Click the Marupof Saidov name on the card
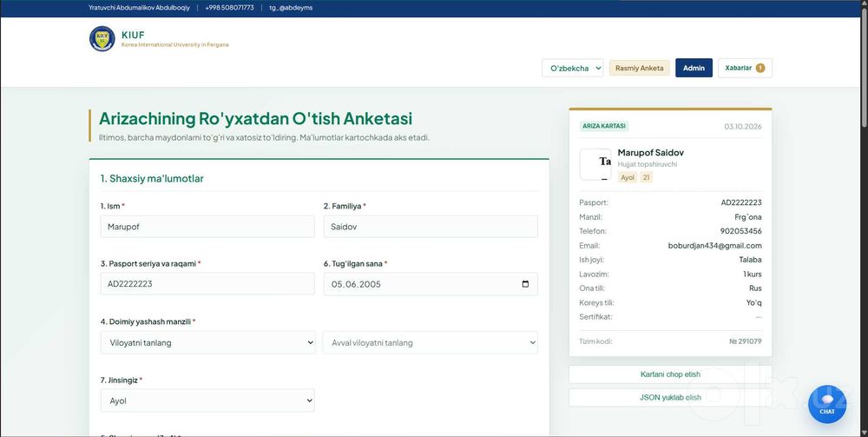This screenshot has width=868, height=437. [x=651, y=152]
